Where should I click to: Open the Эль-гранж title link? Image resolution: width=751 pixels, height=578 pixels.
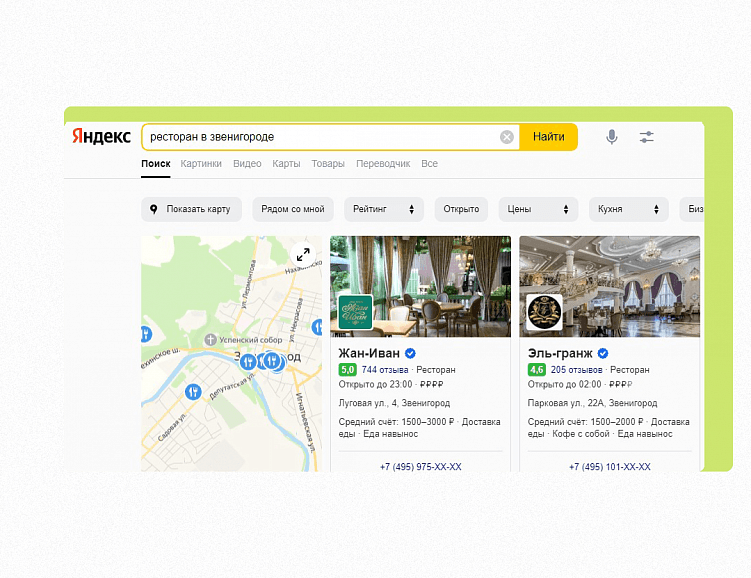coord(560,353)
